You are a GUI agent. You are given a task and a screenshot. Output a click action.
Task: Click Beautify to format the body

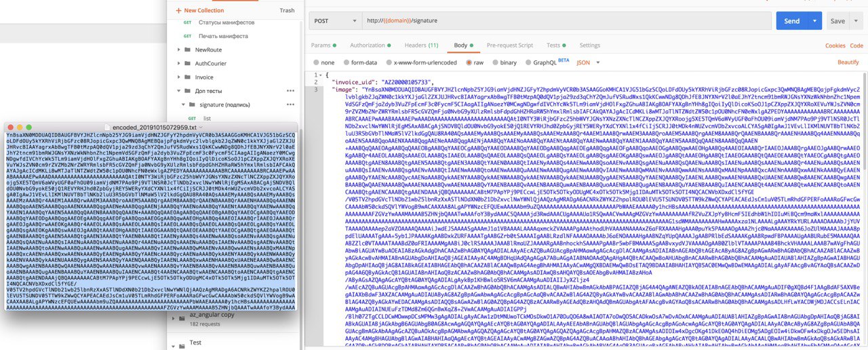[x=848, y=62]
